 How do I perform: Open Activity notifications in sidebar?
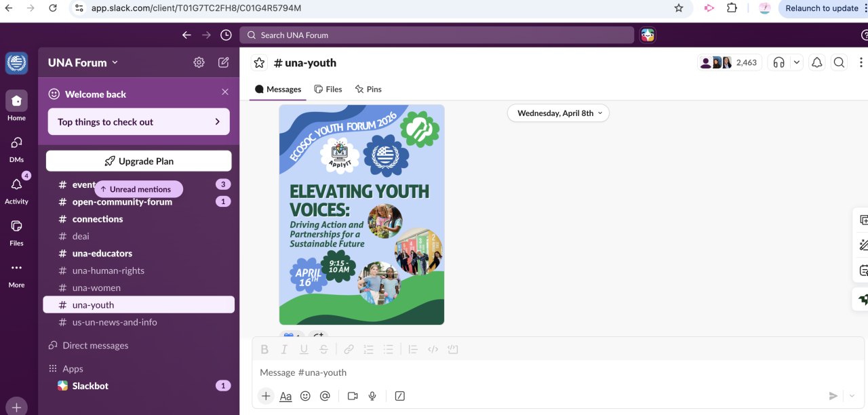17,190
